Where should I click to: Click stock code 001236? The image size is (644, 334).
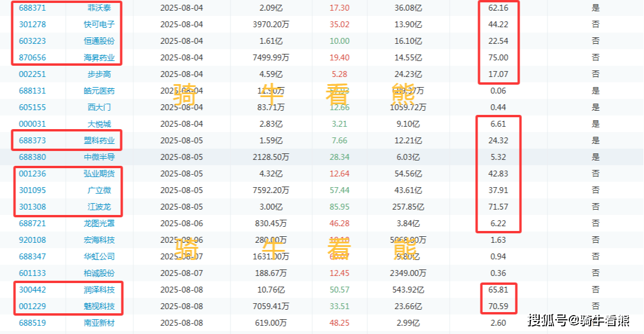coord(33,174)
